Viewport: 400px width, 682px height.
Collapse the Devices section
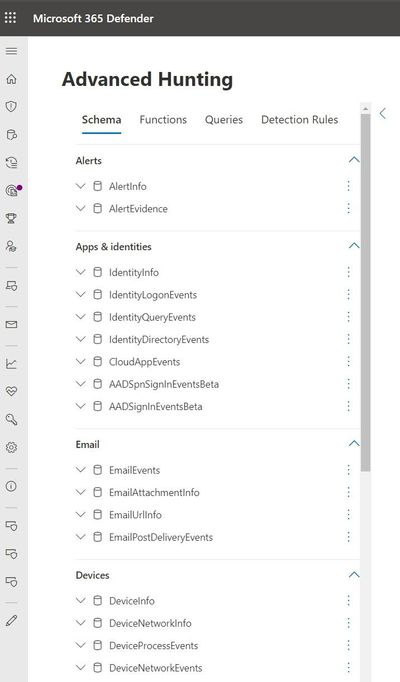[x=354, y=575]
